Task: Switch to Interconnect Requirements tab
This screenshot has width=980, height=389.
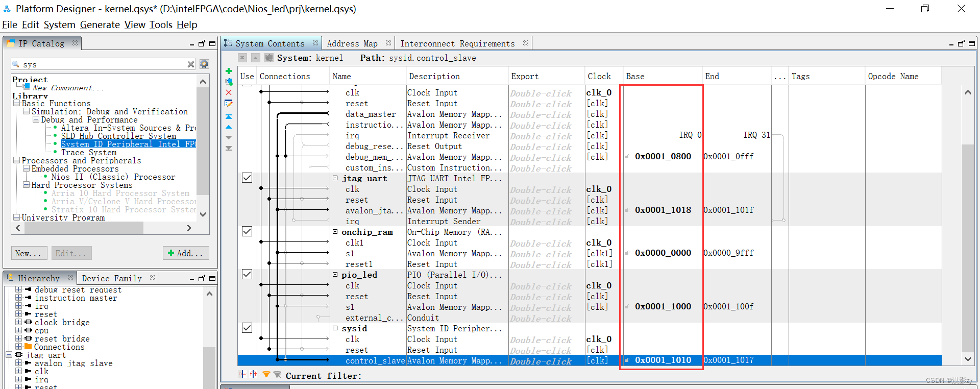Action: pos(457,43)
